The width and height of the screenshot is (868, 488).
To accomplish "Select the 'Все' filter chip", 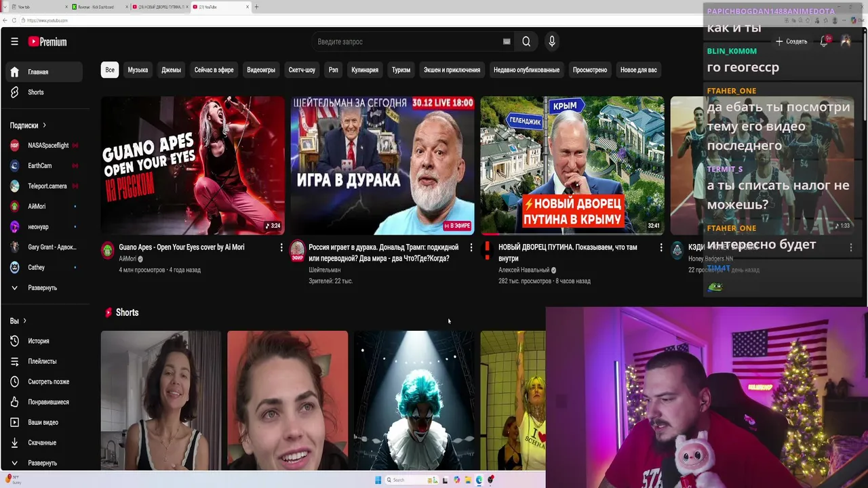I will click(x=110, y=70).
